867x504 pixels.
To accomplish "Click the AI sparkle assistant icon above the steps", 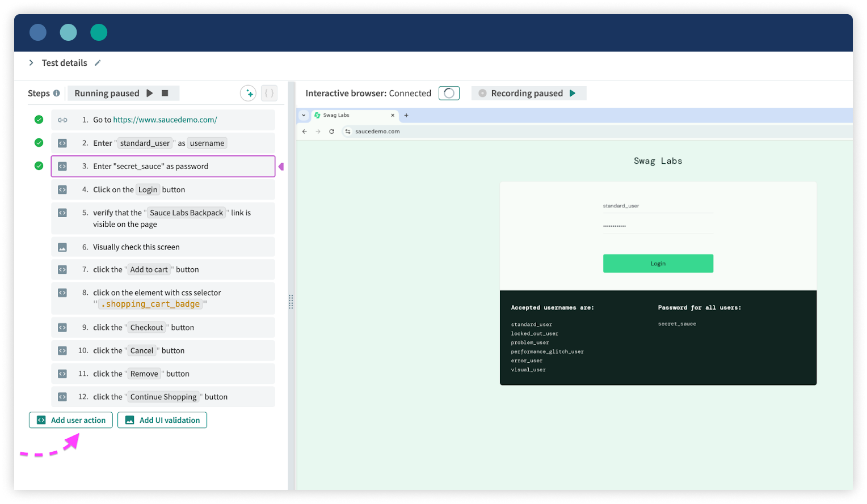I will (248, 93).
